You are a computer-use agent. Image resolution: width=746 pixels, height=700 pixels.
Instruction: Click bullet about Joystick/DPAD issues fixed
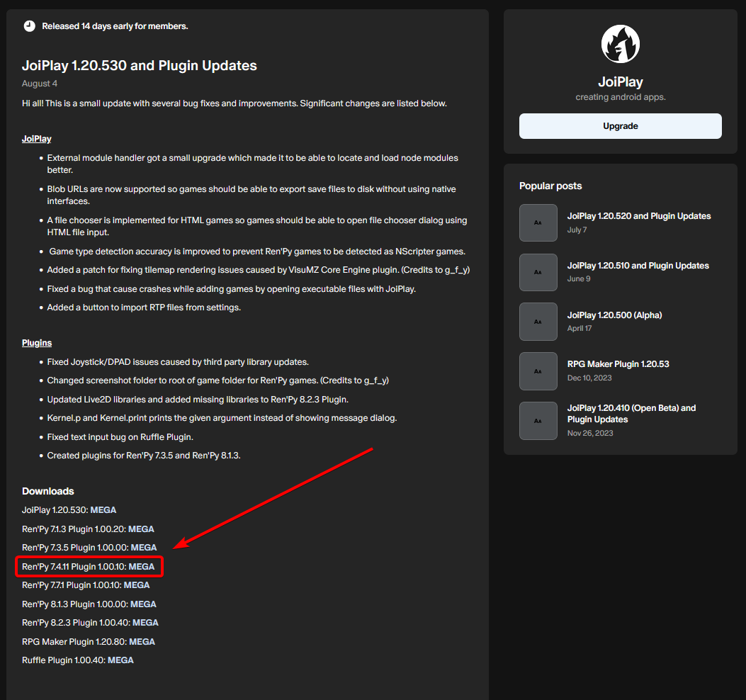(x=178, y=362)
